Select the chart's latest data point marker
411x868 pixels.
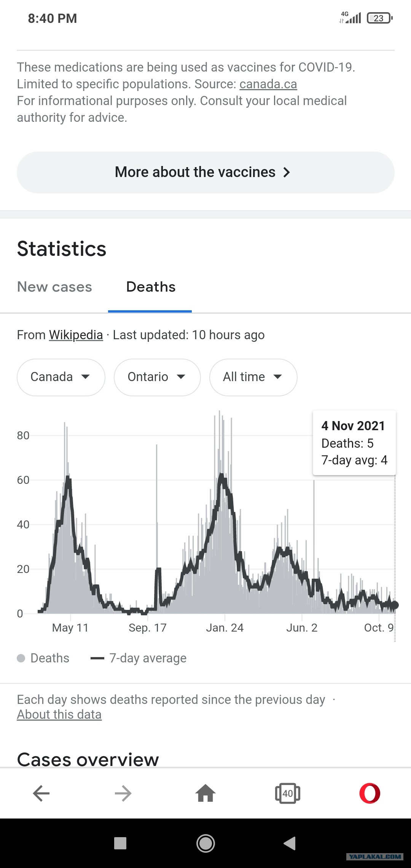point(395,605)
